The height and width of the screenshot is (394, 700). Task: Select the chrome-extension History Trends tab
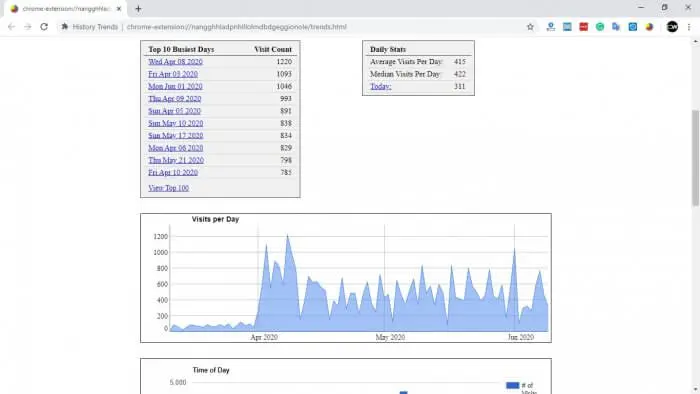coord(66,8)
